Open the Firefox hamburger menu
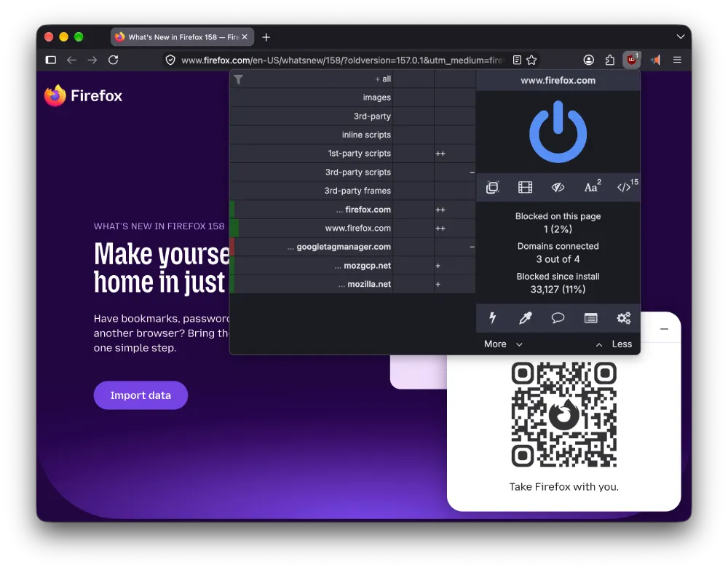The height and width of the screenshot is (570, 728). 677,60
